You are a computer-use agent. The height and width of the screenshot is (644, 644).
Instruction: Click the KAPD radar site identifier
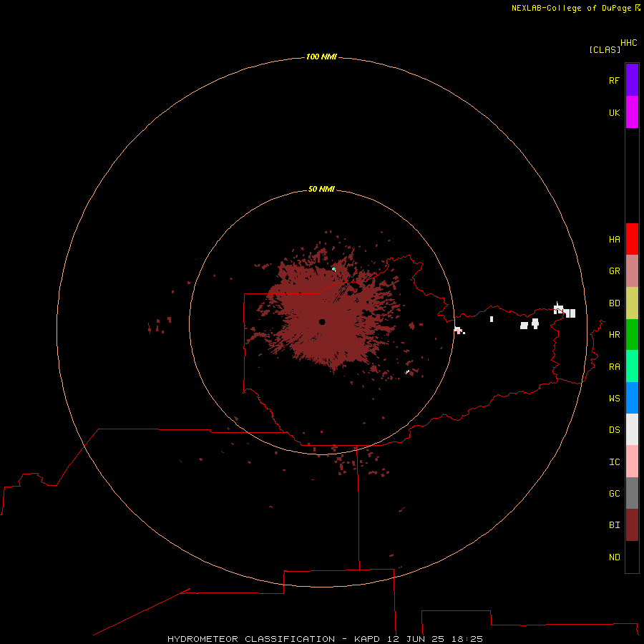[367, 639]
